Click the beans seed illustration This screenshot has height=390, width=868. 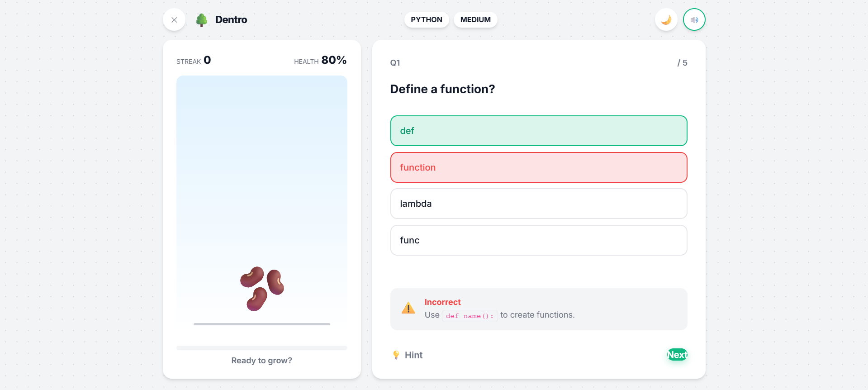262,288
